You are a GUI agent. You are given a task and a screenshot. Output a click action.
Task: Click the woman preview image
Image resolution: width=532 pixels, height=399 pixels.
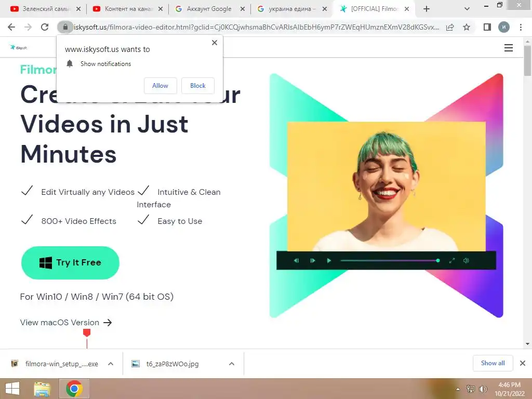(x=387, y=187)
